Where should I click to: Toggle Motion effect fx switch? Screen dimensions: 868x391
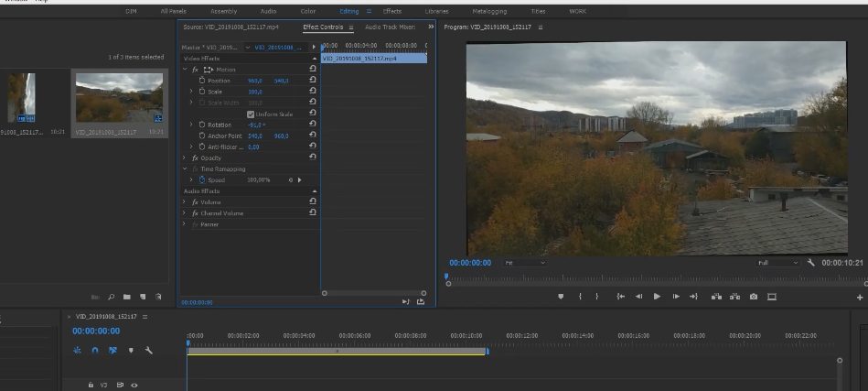195,70
